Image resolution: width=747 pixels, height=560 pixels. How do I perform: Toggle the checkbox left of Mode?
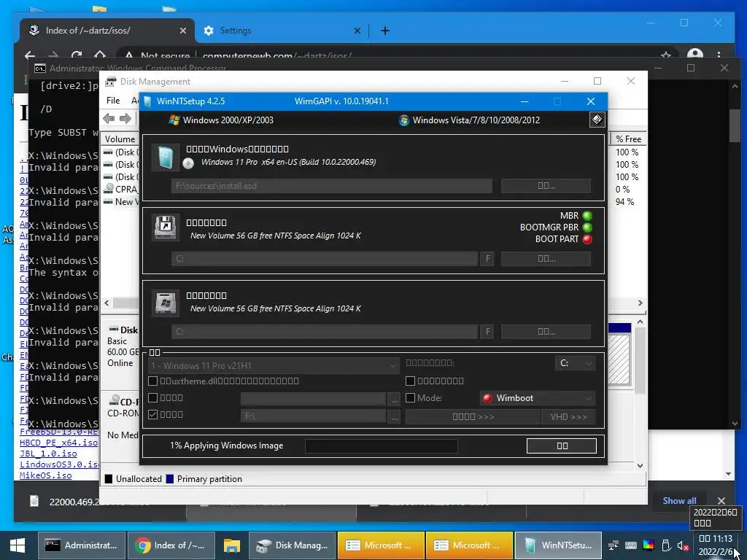pos(410,397)
